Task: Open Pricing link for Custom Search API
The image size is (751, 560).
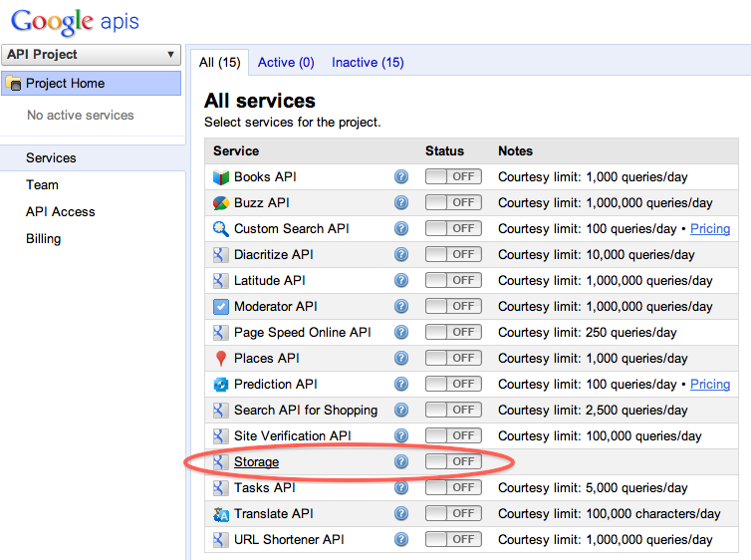Action: tap(710, 229)
